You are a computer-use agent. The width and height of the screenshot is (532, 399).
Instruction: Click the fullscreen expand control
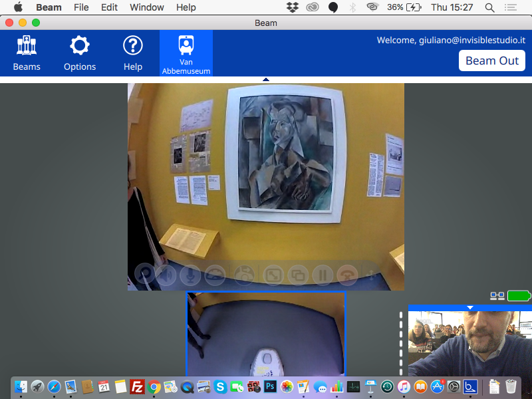(273, 275)
